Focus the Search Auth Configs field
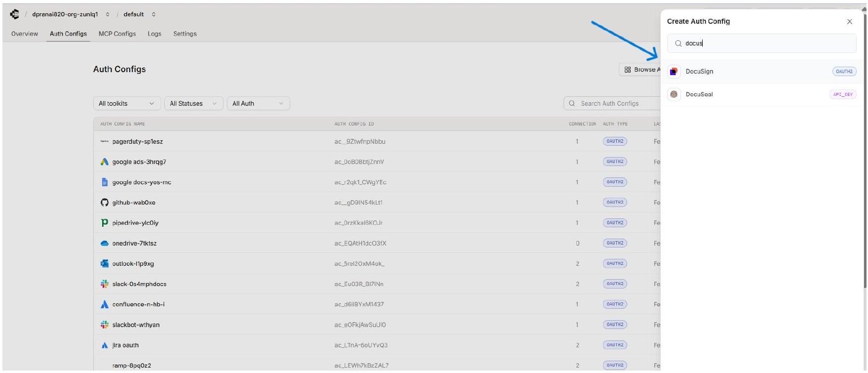 pyautogui.click(x=612, y=103)
